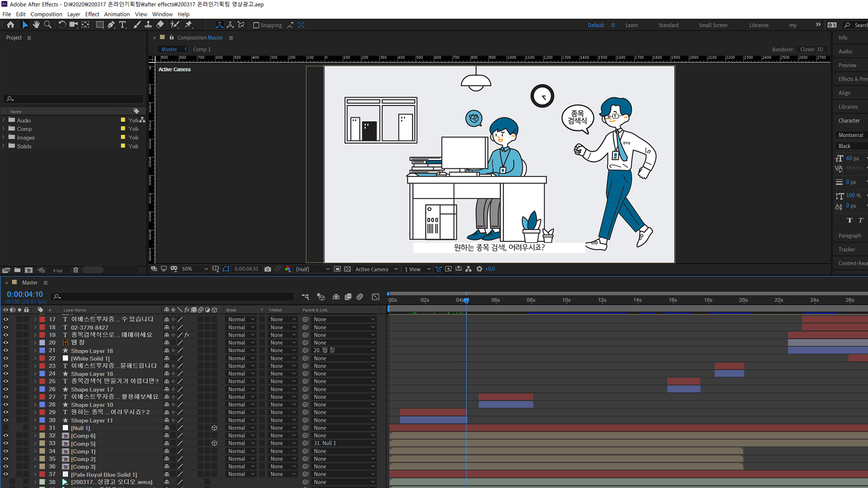Switch to the Comp 1 tab
This screenshot has width=868, height=488.
pos(202,49)
